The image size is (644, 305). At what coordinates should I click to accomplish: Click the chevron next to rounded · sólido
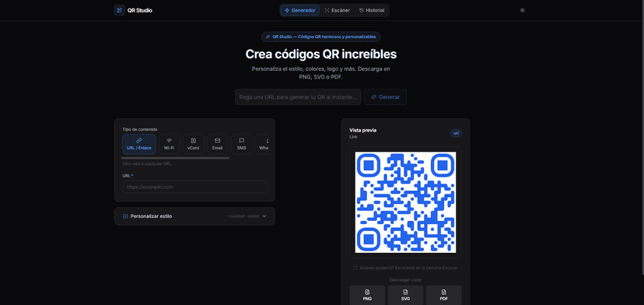pyautogui.click(x=264, y=216)
